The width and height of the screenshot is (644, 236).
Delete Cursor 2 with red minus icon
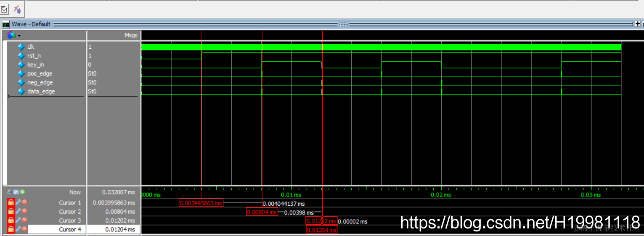25,211
